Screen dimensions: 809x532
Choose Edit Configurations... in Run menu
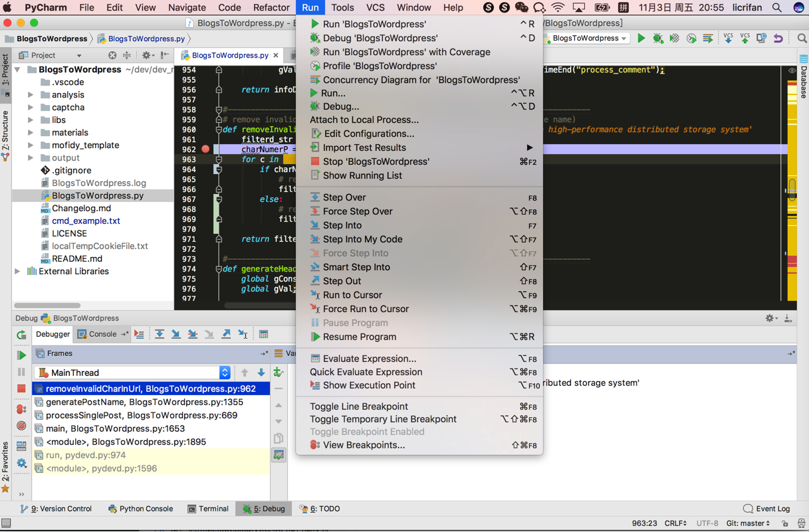419,133
